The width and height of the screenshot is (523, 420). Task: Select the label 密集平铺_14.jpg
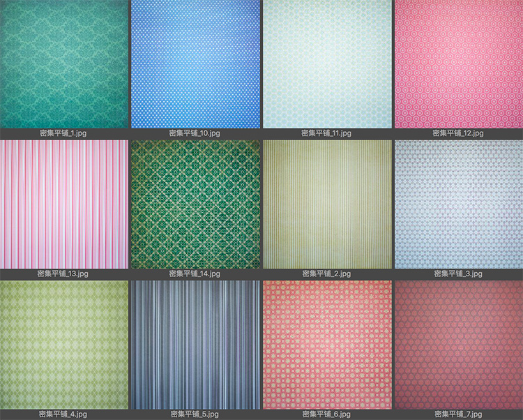195,273
